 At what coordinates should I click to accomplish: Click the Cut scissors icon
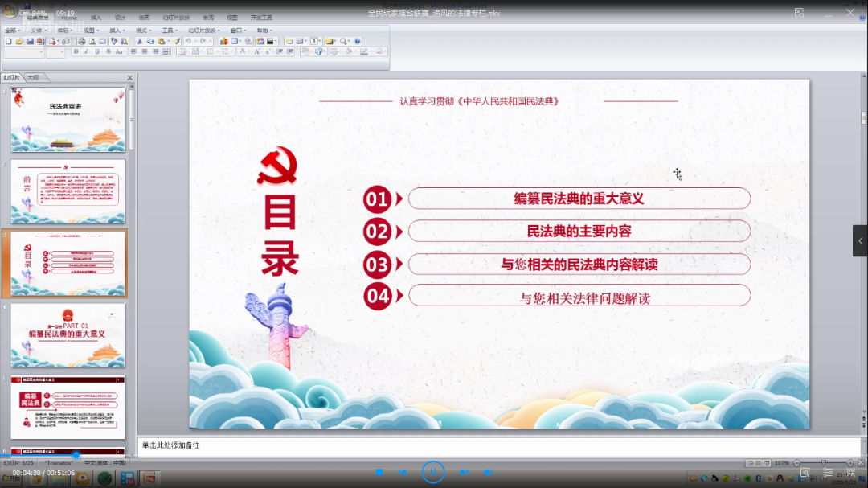139,41
